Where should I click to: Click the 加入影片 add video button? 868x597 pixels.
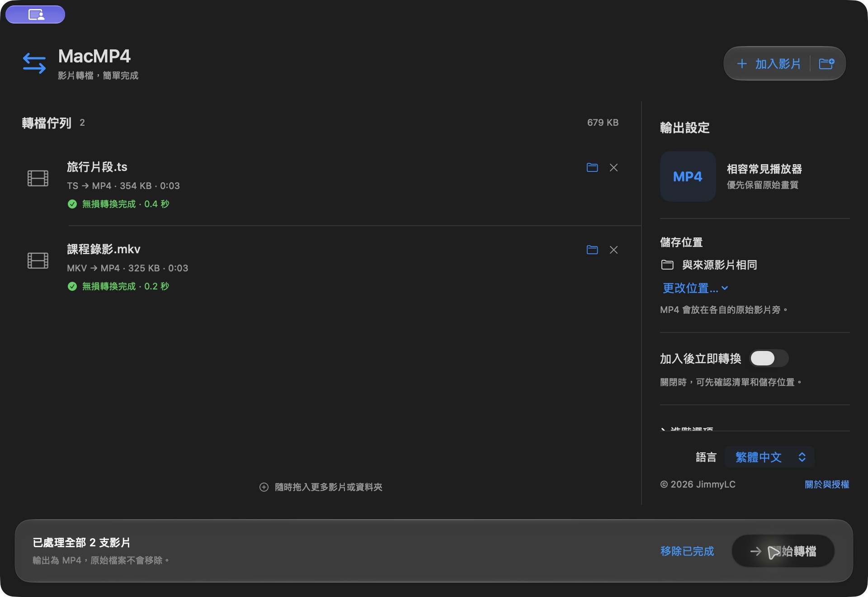[x=769, y=64]
